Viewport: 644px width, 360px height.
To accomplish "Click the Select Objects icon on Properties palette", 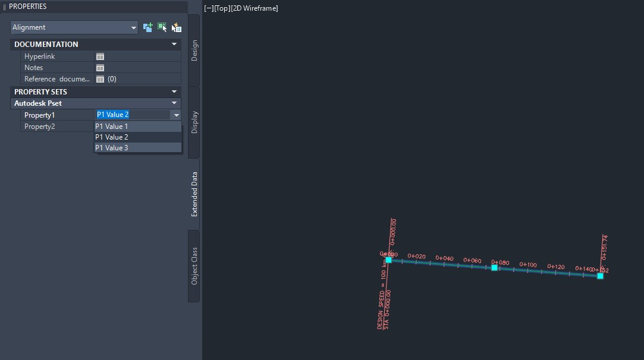I will (162, 27).
